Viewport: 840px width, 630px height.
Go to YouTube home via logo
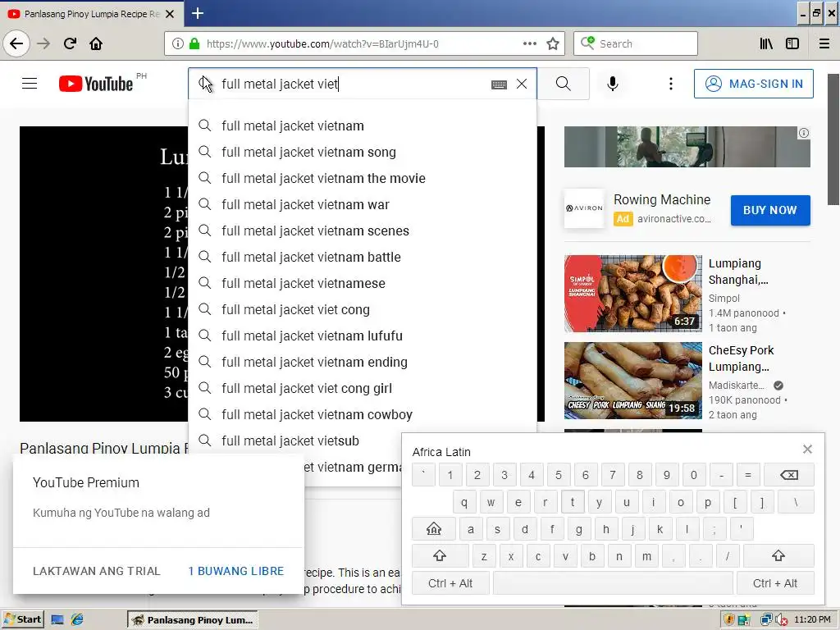coord(97,84)
